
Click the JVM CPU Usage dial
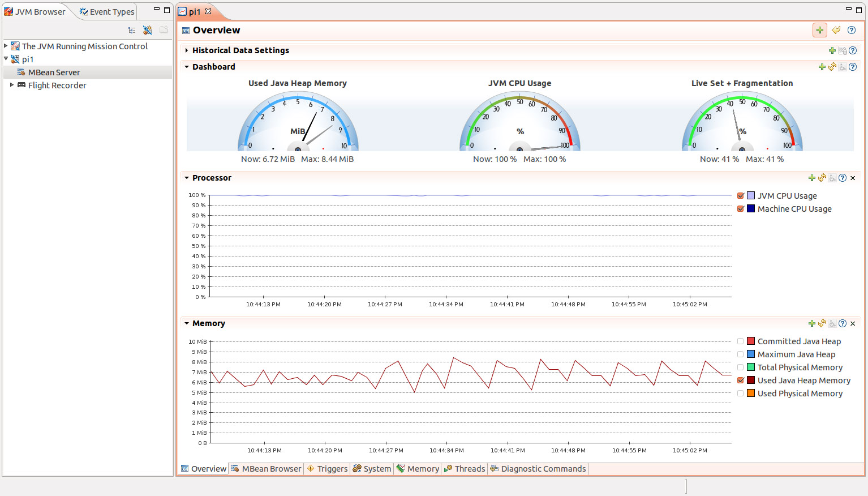pyautogui.click(x=520, y=121)
